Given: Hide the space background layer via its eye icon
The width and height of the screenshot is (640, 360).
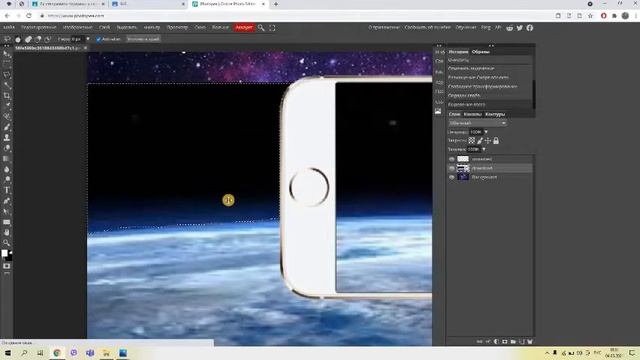Looking at the screenshot, I should pyautogui.click(x=451, y=177).
